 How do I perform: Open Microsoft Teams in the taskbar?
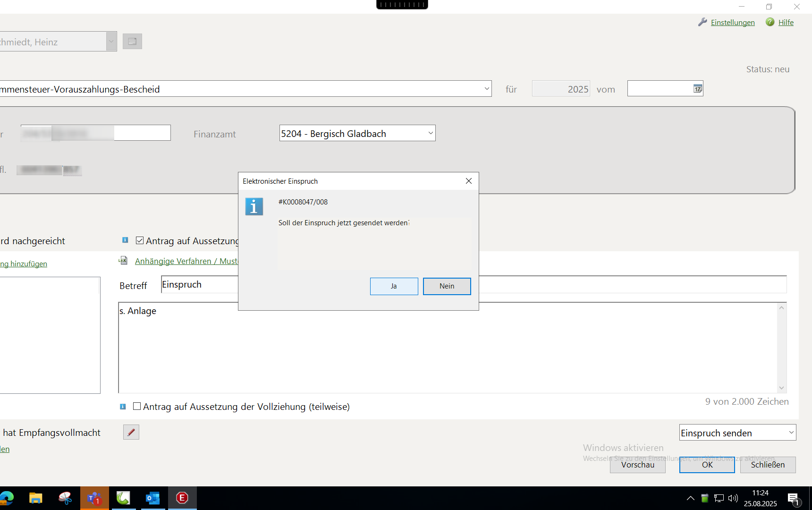point(94,498)
